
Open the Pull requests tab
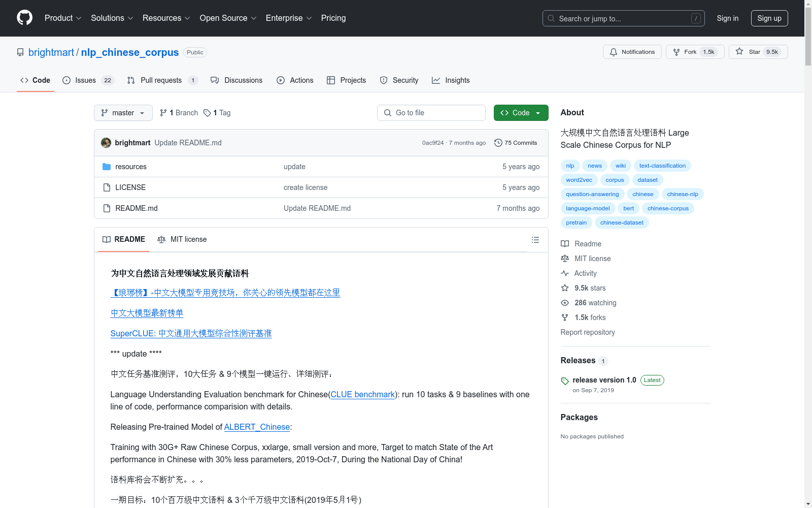(x=162, y=80)
